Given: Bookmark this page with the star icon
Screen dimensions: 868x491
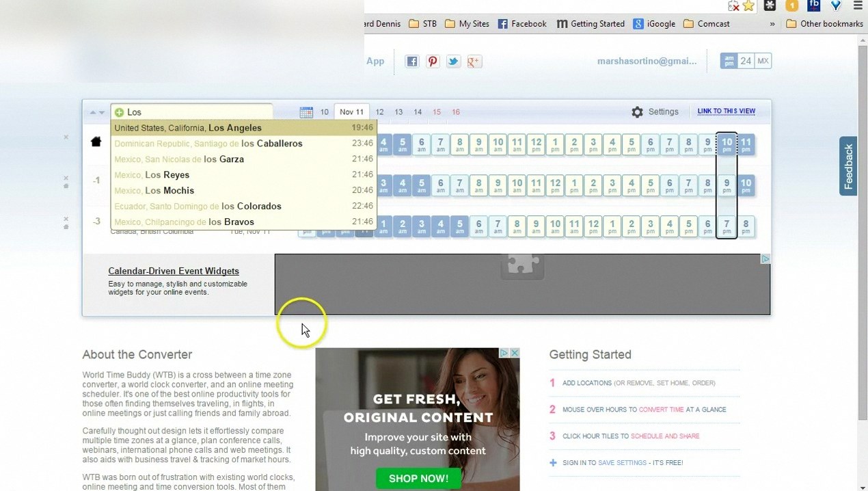Looking at the screenshot, I should pos(748,6).
